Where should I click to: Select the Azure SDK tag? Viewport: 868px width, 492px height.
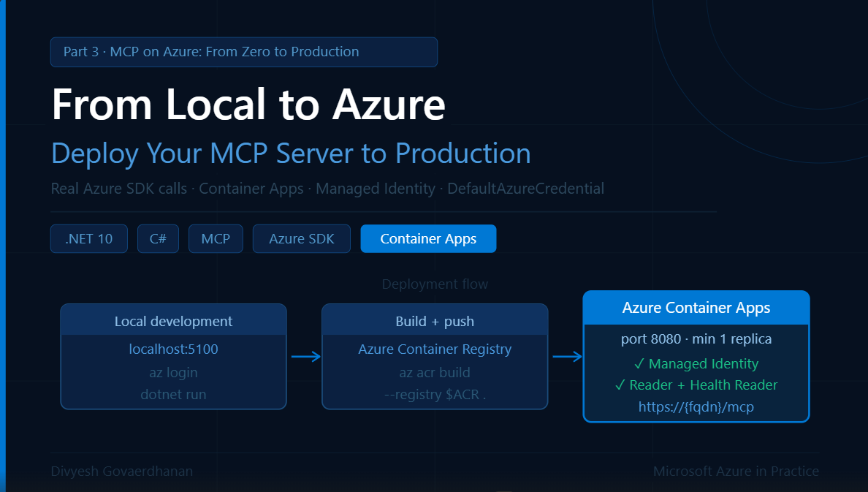point(301,239)
